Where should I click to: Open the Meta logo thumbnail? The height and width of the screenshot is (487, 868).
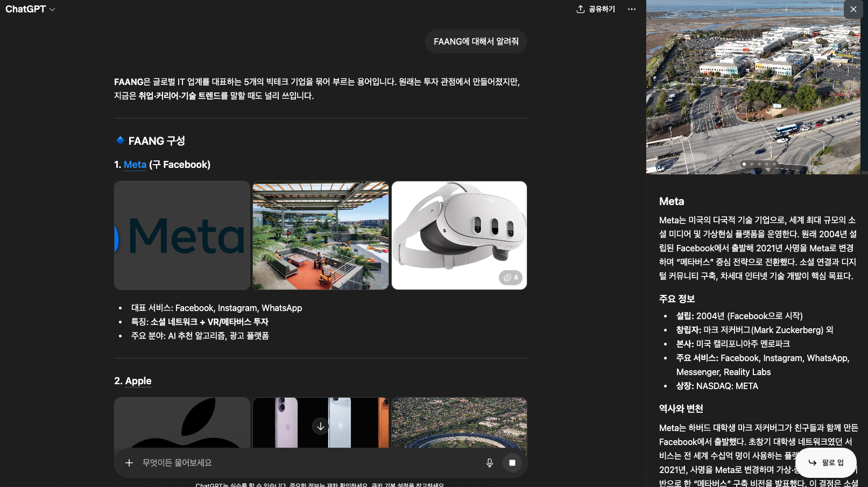pos(182,235)
